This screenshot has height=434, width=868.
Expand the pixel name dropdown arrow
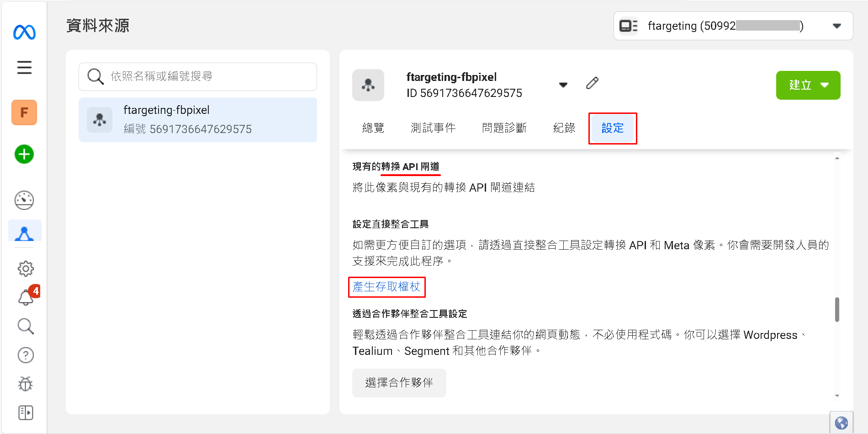pyautogui.click(x=563, y=85)
